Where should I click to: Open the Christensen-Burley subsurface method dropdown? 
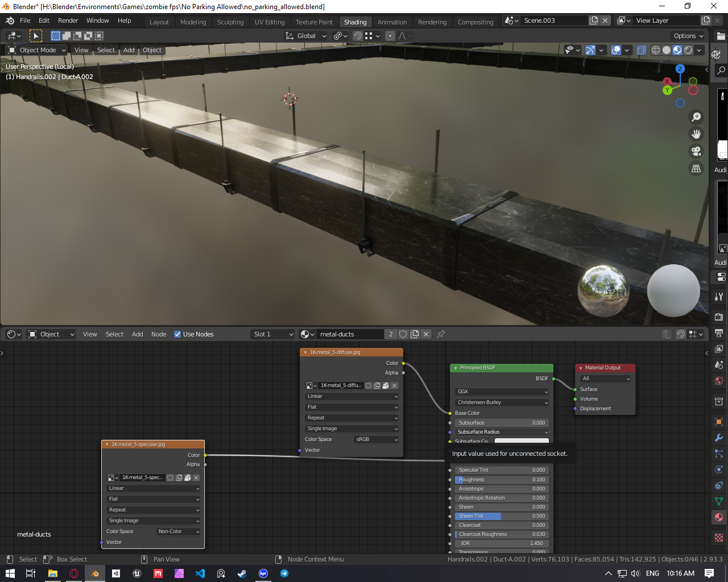click(502, 402)
